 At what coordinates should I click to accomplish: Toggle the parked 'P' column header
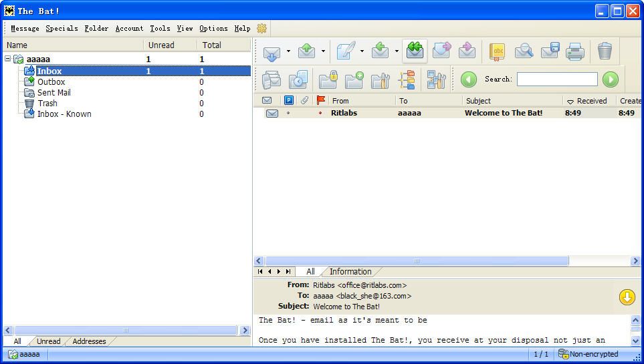click(289, 101)
